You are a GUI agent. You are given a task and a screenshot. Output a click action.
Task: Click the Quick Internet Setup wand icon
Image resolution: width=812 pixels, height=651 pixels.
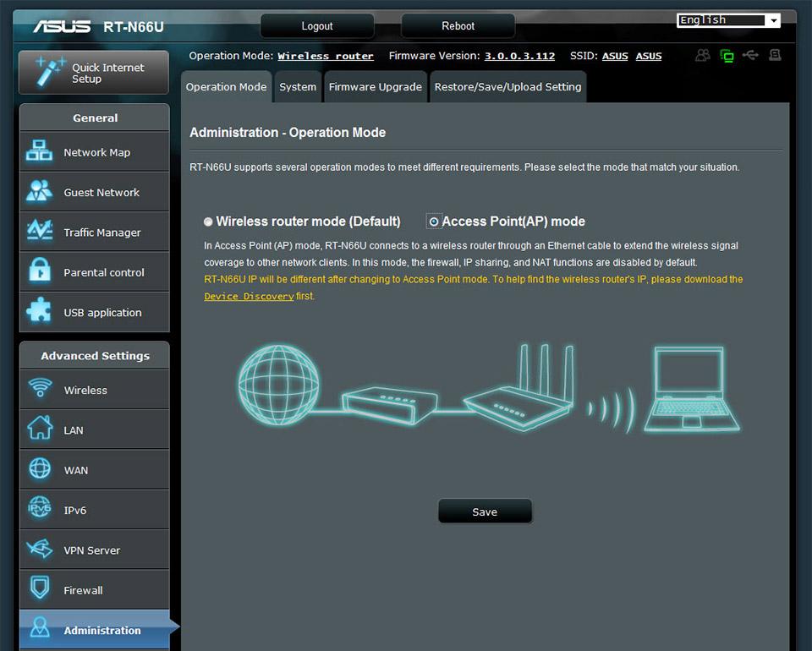50,71
